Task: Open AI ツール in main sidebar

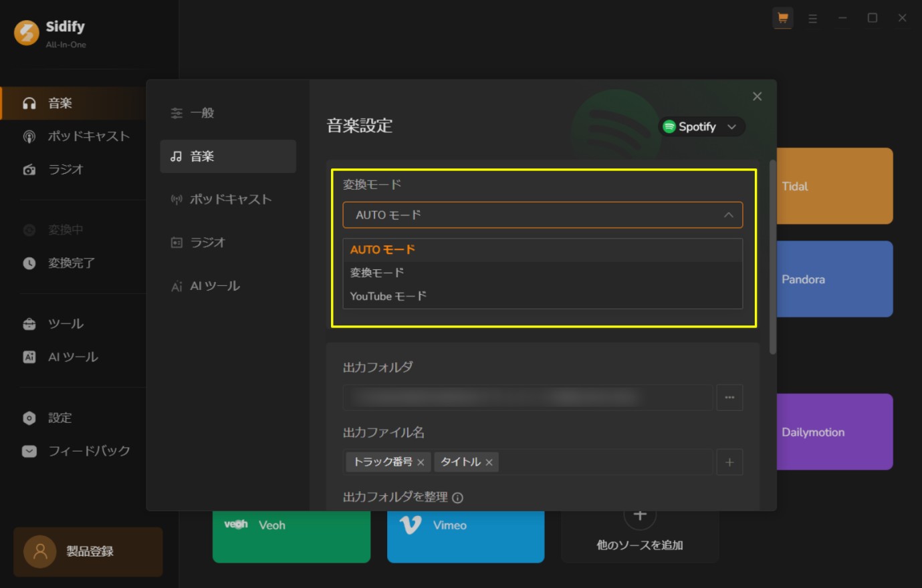Action: (74, 357)
